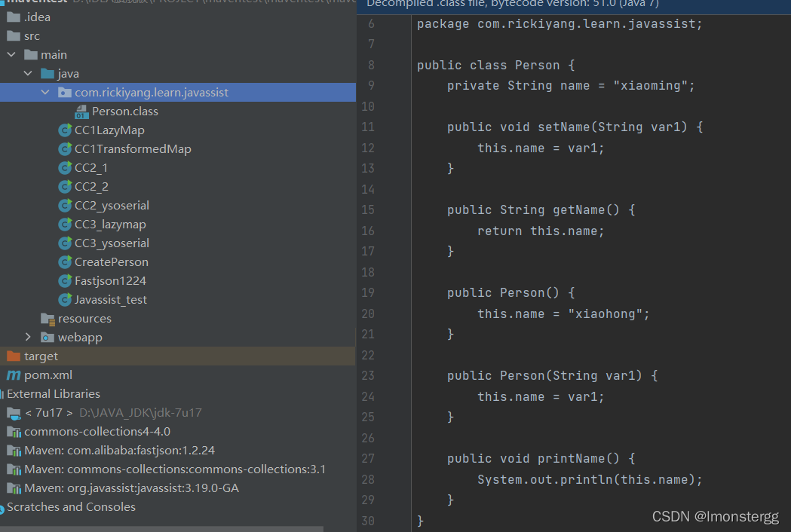Open CC1TransformedMap in the project tree
The height and width of the screenshot is (532, 791).
(133, 148)
